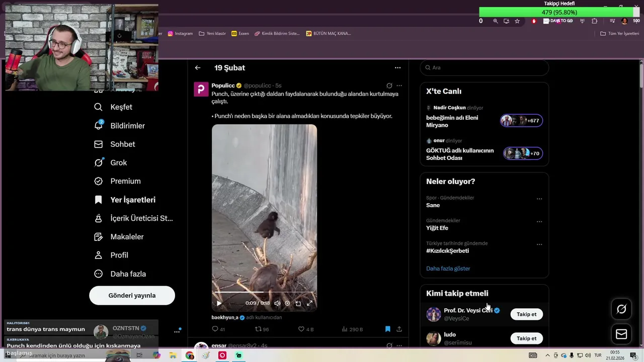Follow ludo account

tap(526, 338)
